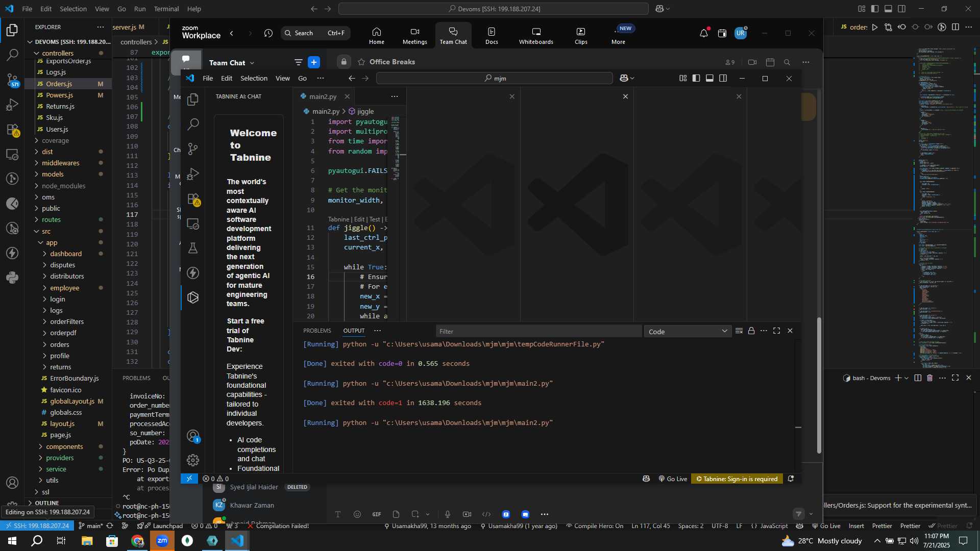Toggle secondary sidebar in inner mjm window
The height and width of the screenshot is (551, 980).
tap(723, 78)
